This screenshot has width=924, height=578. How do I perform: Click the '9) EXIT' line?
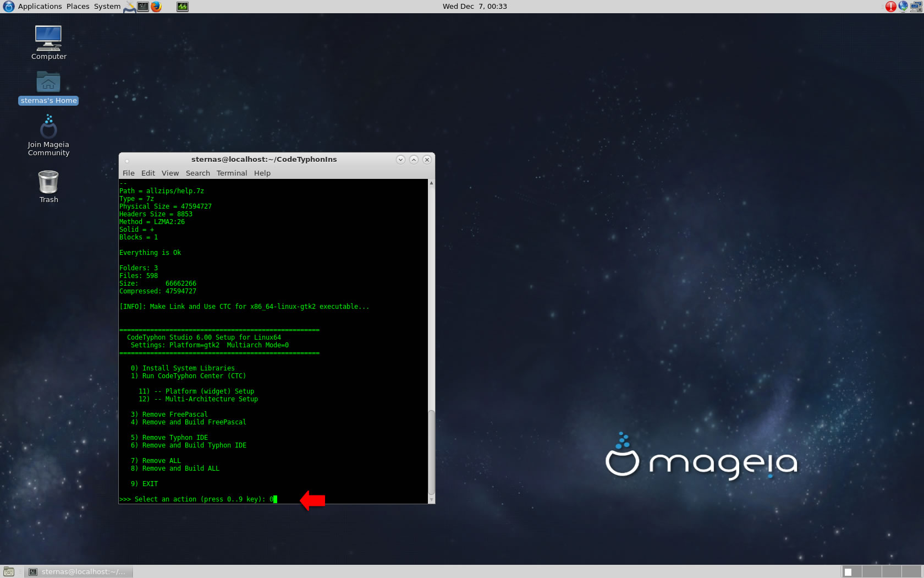[x=144, y=484]
